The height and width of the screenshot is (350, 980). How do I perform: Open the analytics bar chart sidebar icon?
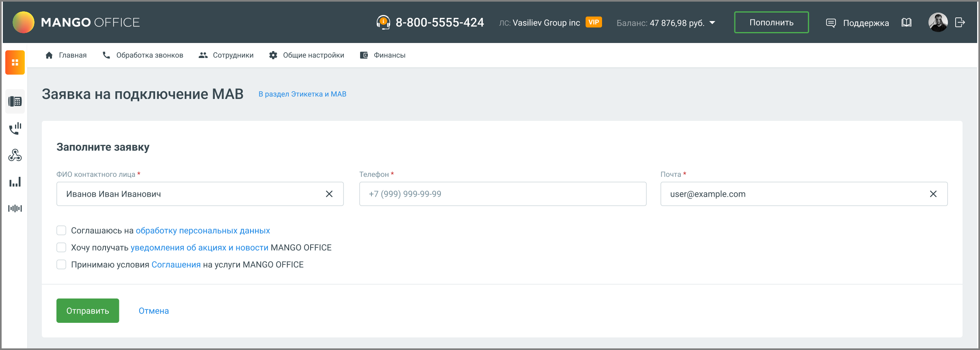tap(15, 182)
